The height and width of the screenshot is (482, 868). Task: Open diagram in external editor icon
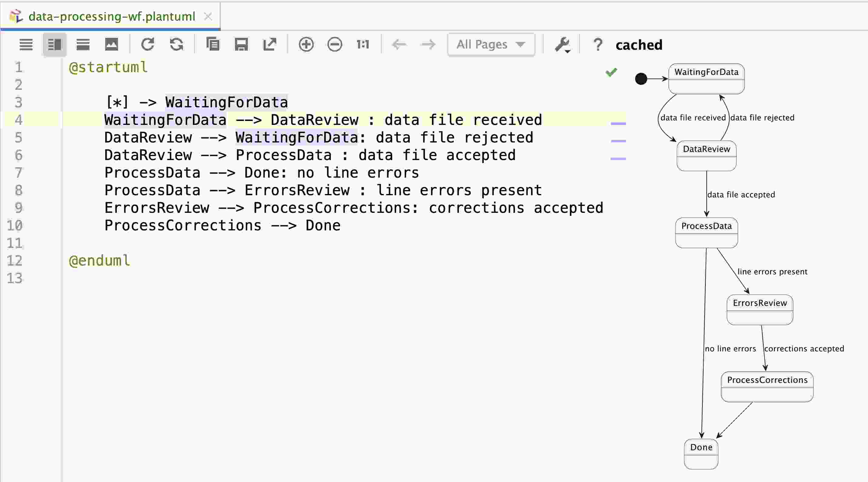tap(270, 45)
